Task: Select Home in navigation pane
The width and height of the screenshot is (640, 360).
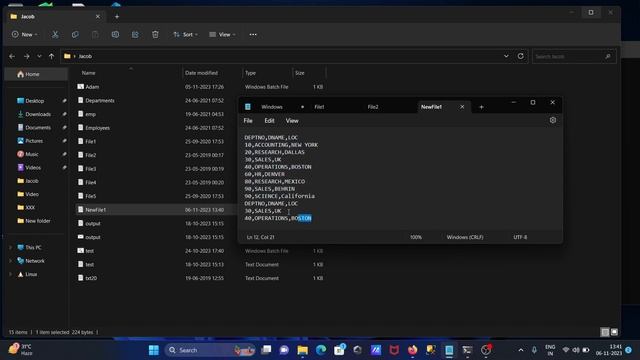Action: coord(36,74)
